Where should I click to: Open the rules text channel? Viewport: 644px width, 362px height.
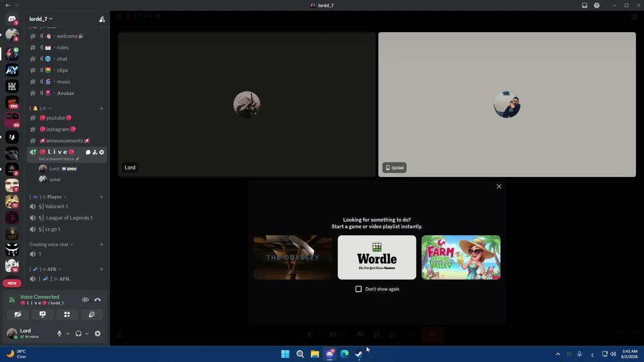(66, 47)
